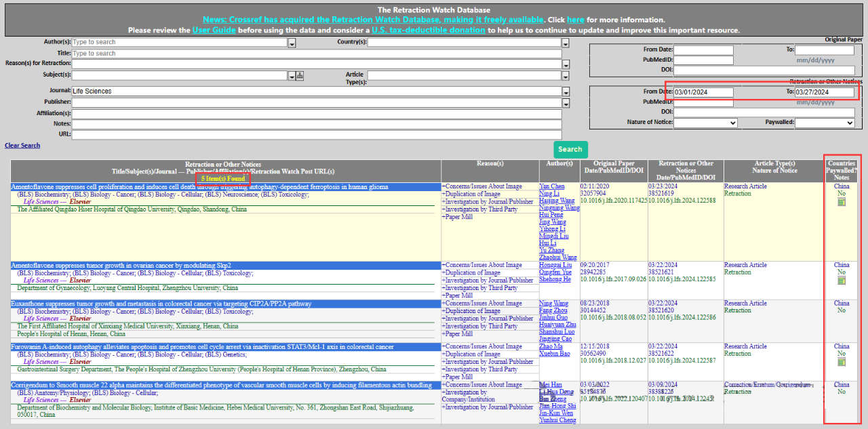Viewport: 868px width, 429px height.
Task: Expand Reason(s) for Retraction dropdown arrow
Action: (x=566, y=64)
